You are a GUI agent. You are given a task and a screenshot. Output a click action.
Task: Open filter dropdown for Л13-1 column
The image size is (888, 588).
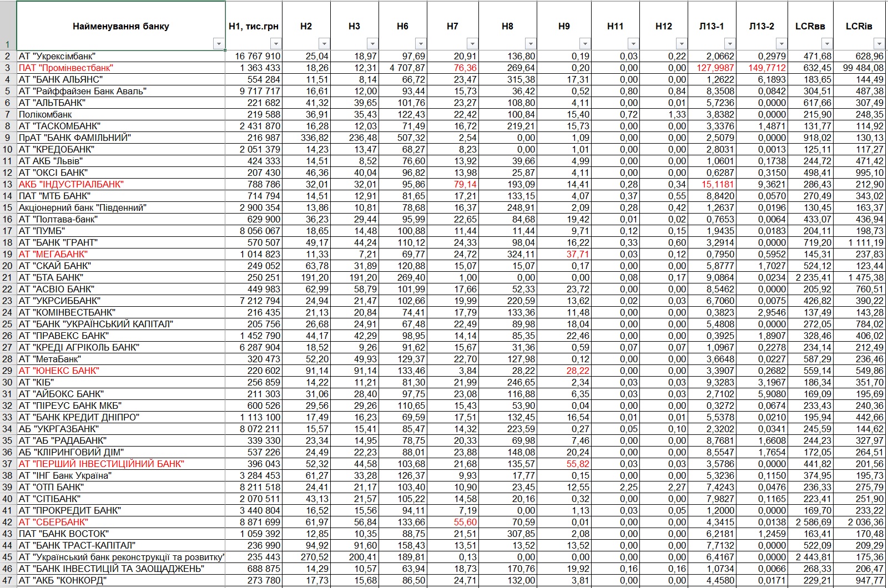[730, 44]
